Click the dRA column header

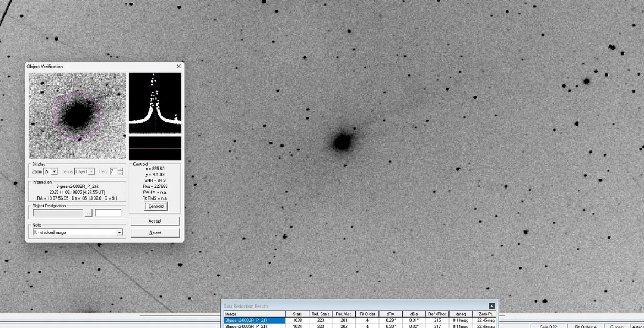click(391, 314)
